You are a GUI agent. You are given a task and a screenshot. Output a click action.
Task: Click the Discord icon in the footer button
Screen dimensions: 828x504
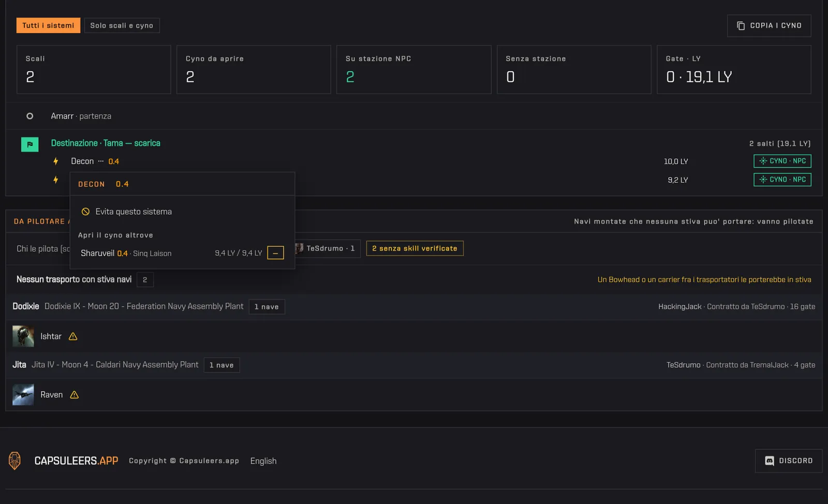point(770,461)
